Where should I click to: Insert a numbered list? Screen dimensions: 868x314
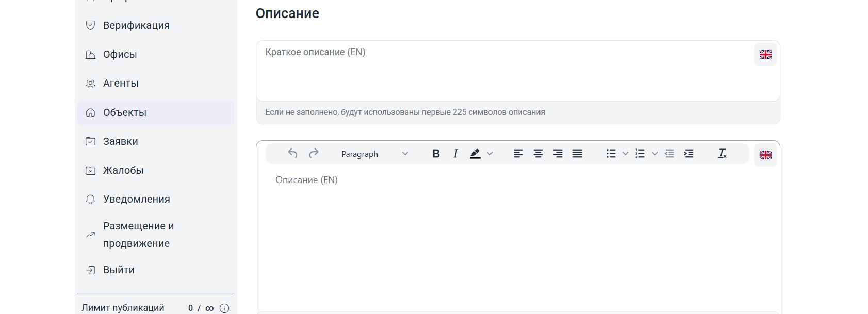tap(640, 154)
